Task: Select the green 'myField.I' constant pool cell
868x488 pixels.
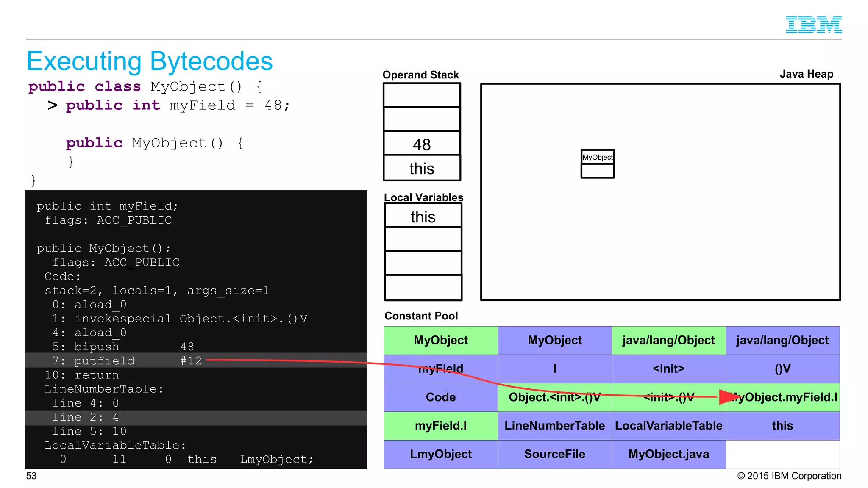Action: click(441, 426)
